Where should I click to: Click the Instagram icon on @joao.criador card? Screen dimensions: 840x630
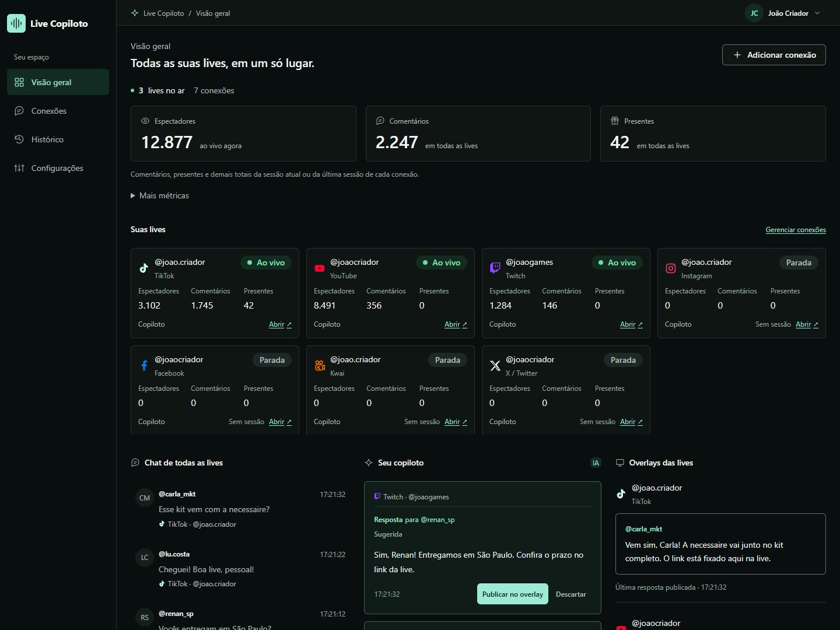(671, 268)
